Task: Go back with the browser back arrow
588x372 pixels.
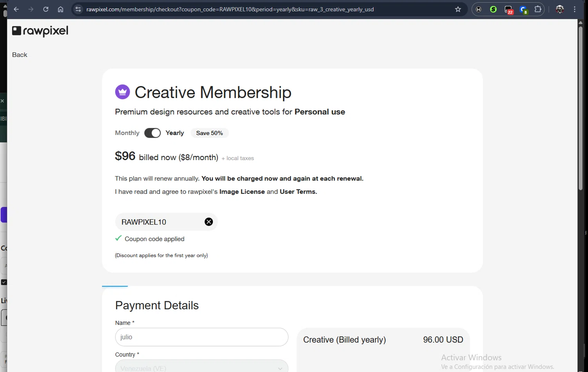Action: tap(16, 9)
